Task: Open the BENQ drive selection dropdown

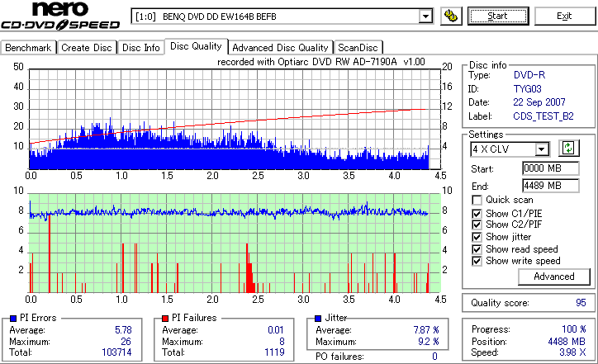Action: coord(425,17)
